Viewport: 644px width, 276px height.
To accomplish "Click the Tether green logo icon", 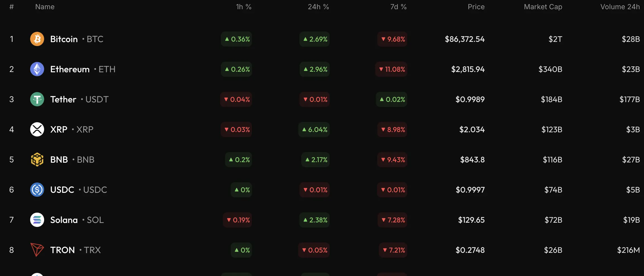I will (x=37, y=99).
